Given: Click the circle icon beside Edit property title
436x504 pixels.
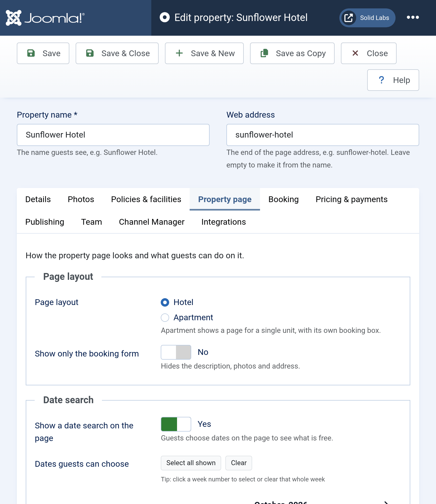Looking at the screenshot, I should (165, 18).
